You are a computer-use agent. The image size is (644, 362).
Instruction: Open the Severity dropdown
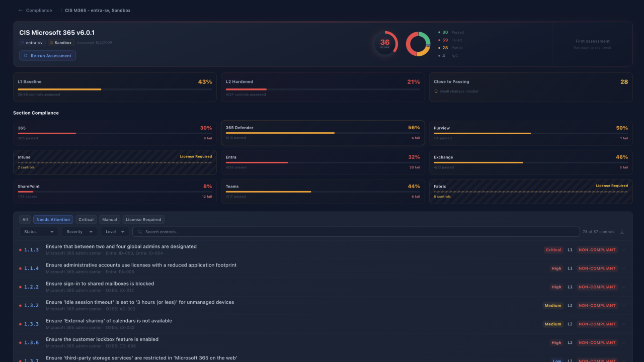(x=79, y=232)
